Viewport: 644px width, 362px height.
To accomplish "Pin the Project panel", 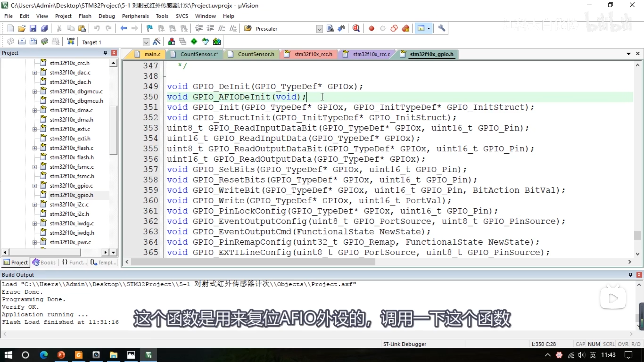I will [105, 53].
